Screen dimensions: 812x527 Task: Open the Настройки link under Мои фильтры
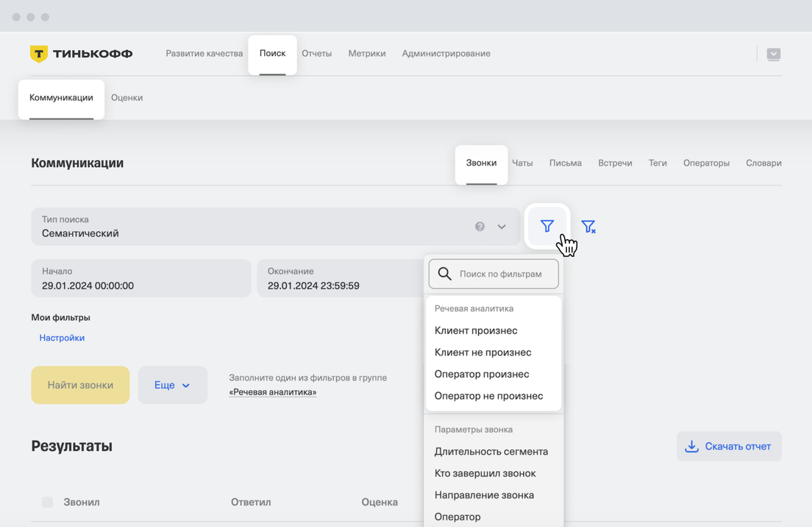tap(62, 338)
